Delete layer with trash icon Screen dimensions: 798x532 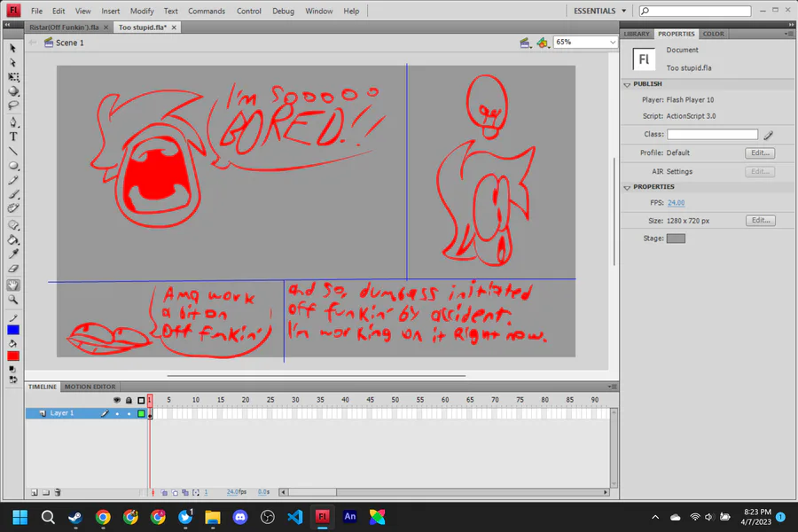click(58, 492)
